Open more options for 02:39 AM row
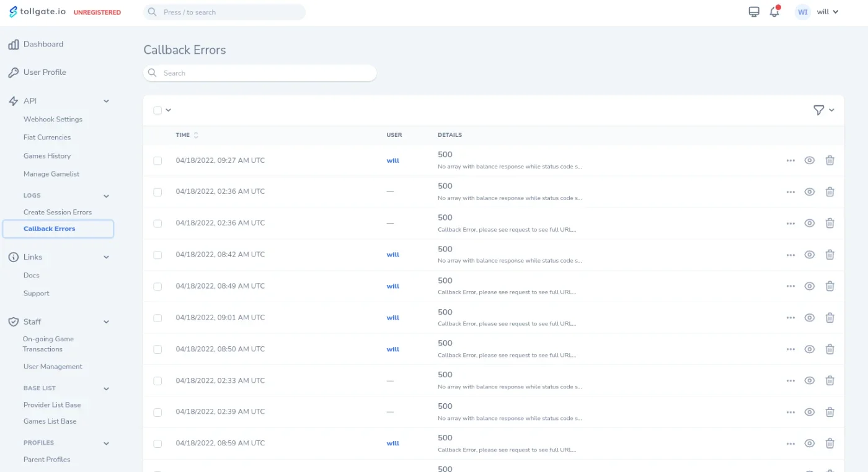868x472 pixels. 790,412
